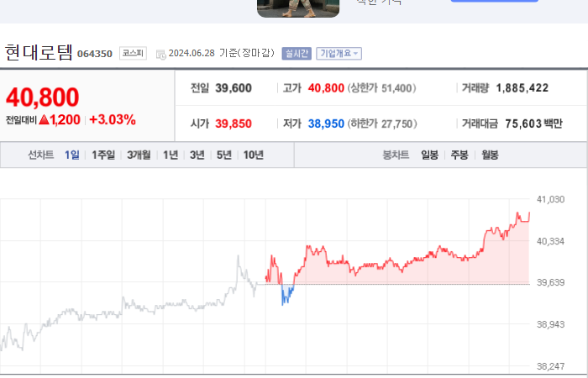588x378 pixels.
Task: Click the chart axis label 39,639
Action: pyautogui.click(x=550, y=282)
